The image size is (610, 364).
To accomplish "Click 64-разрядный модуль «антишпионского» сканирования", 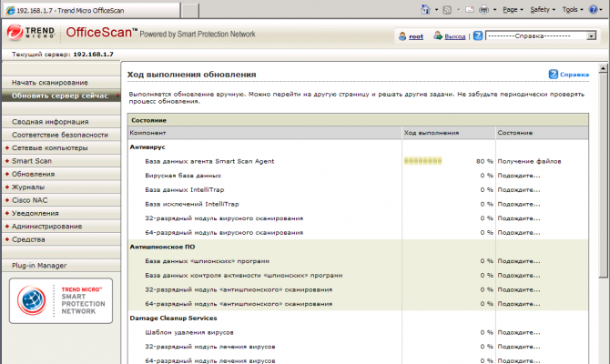I will pyautogui.click(x=239, y=304).
